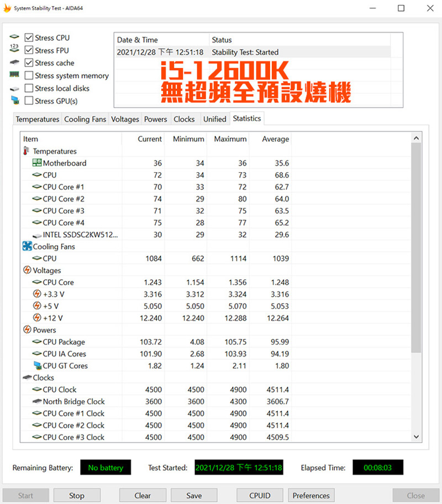This screenshot has height=504, width=442.
Task: Enable the Stress system memory checkbox
Action: 29,75
